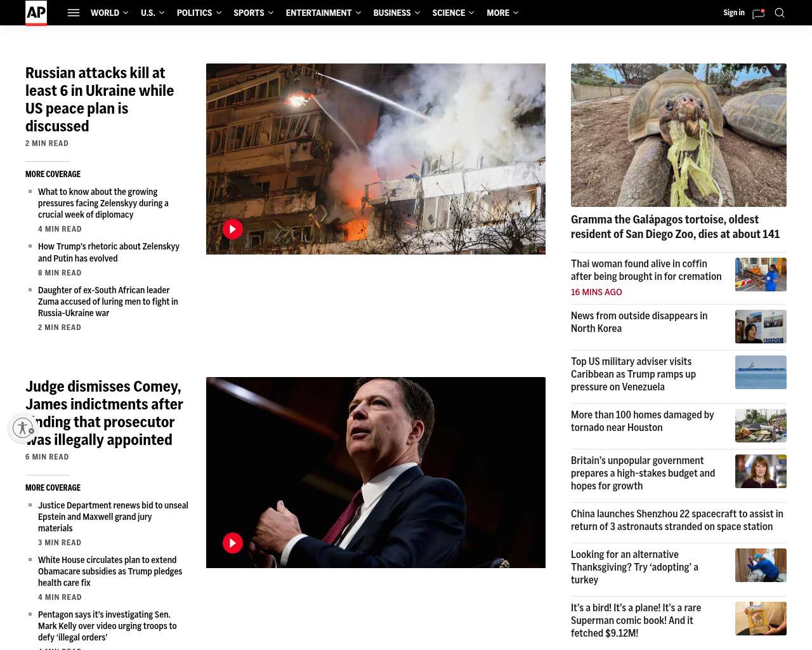Image resolution: width=812 pixels, height=650 pixels.
Task: Expand the Business menu chevron
Action: [x=417, y=13]
